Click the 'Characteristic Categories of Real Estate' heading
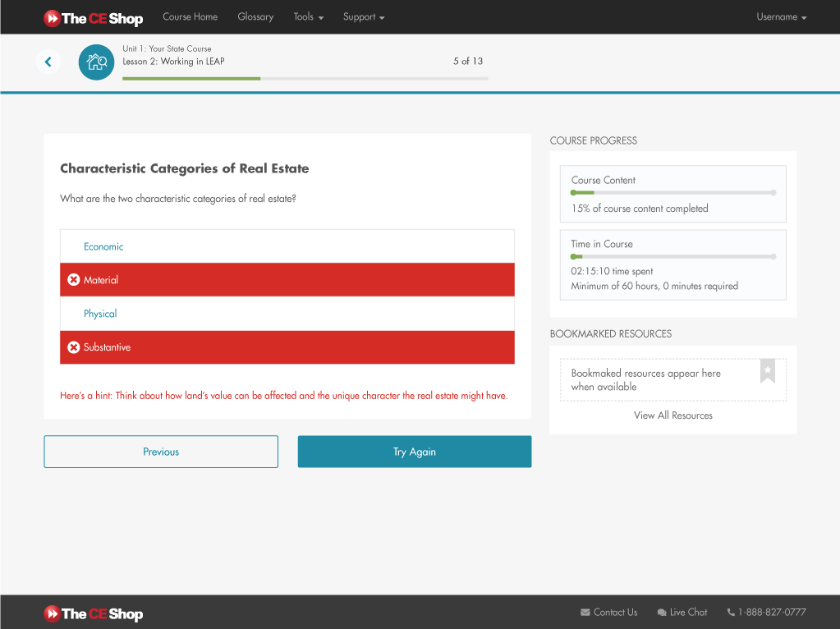Image resolution: width=840 pixels, height=629 pixels. pyautogui.click(x=184, y=169)
